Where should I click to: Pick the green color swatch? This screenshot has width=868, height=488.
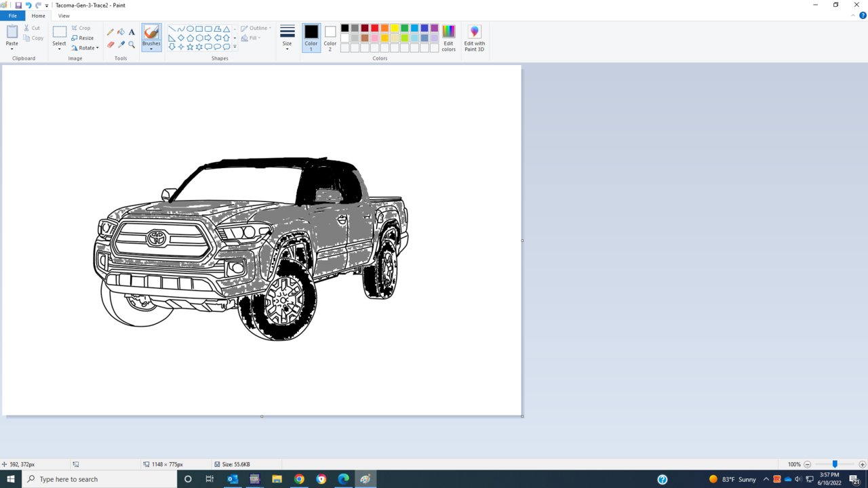point(404,28)
